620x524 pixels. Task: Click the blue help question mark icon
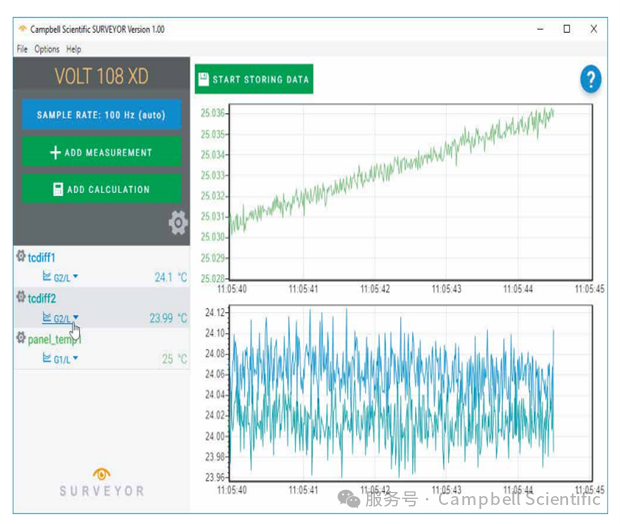(590, 80)
